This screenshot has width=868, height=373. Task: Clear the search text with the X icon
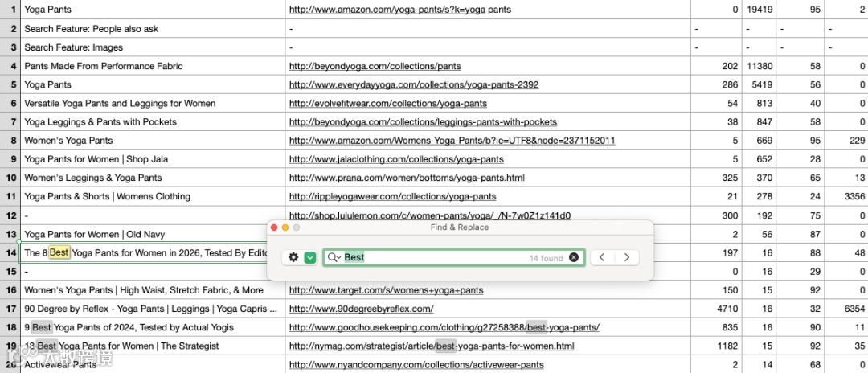[x=574, y=257]
